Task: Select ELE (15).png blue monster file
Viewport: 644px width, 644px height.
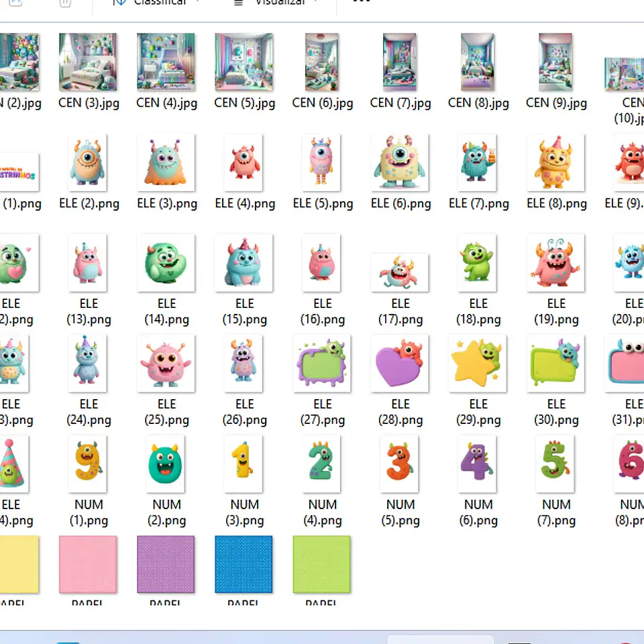Action: (x=244, y=263)
